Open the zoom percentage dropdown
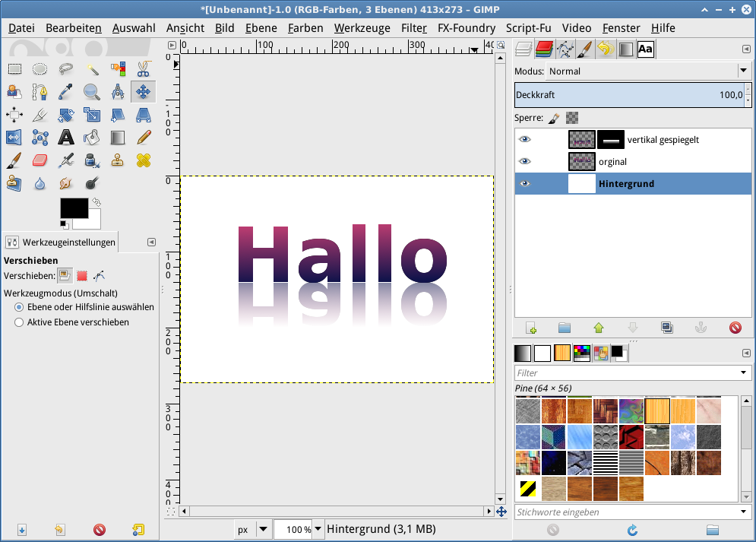 [318, 529]
